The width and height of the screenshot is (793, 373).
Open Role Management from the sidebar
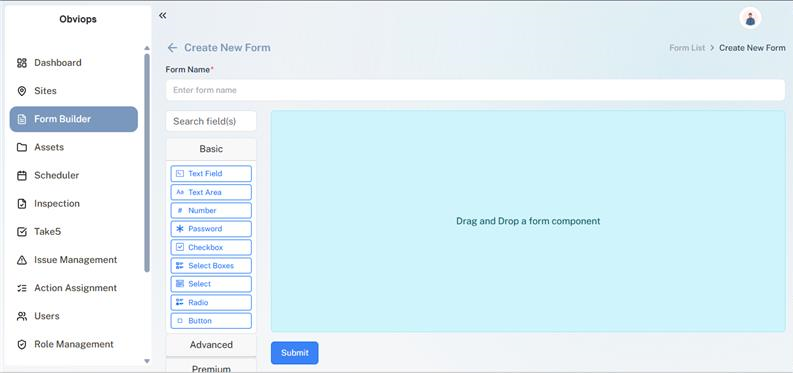click(x=73, y=344)
